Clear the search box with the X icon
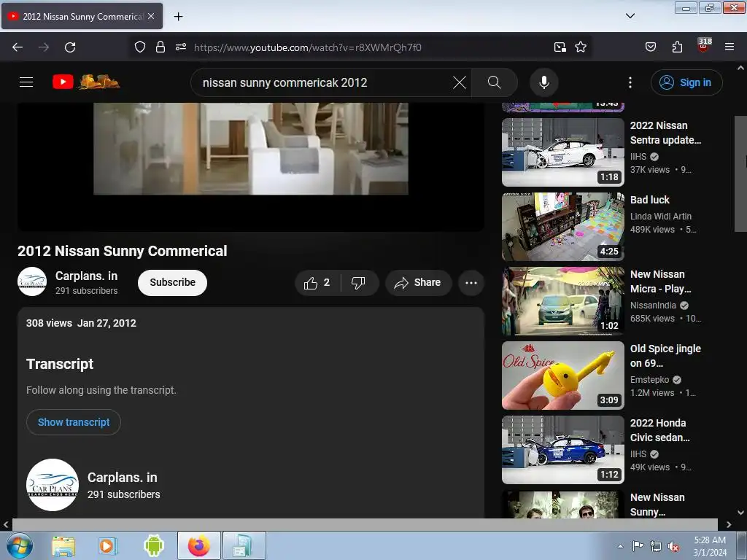Image resolution: width=747 pixels, height=560 pixels. point(460,82)
